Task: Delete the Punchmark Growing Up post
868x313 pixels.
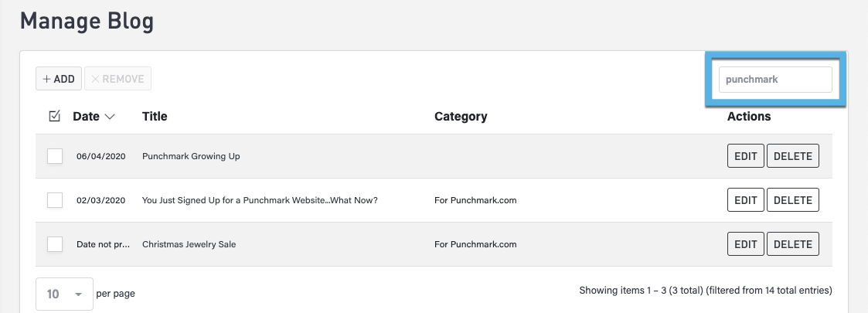Action: click(x=793, y=156)
